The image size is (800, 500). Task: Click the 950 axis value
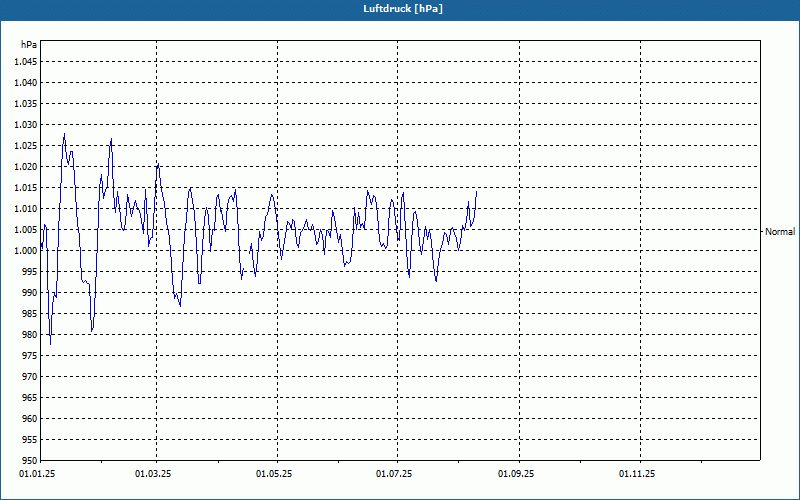click(30, 460)
